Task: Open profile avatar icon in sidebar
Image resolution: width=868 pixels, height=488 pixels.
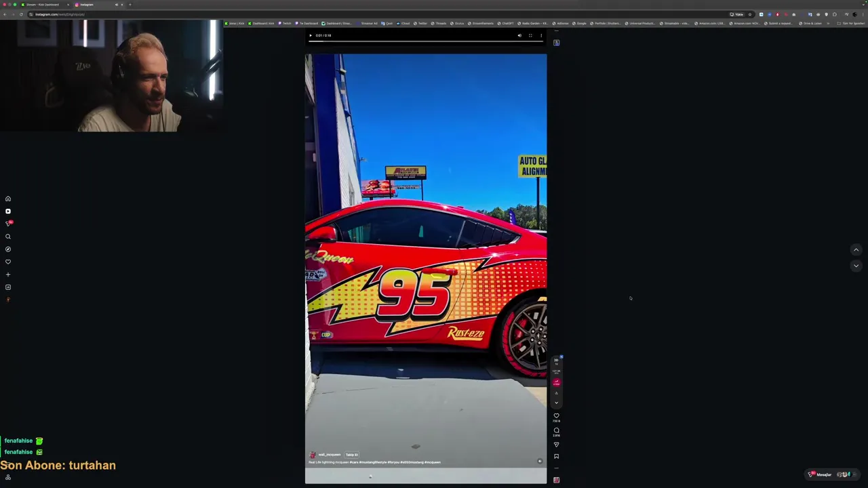Action: 8,300
